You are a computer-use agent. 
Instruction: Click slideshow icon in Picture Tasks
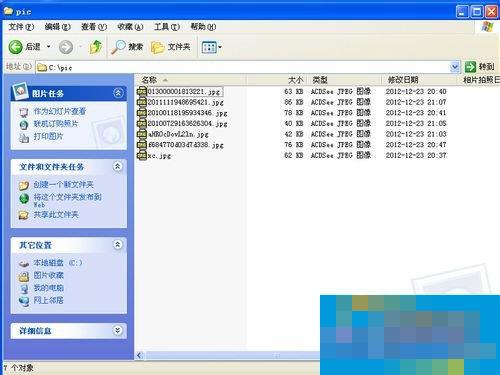[x=24, y=112]
